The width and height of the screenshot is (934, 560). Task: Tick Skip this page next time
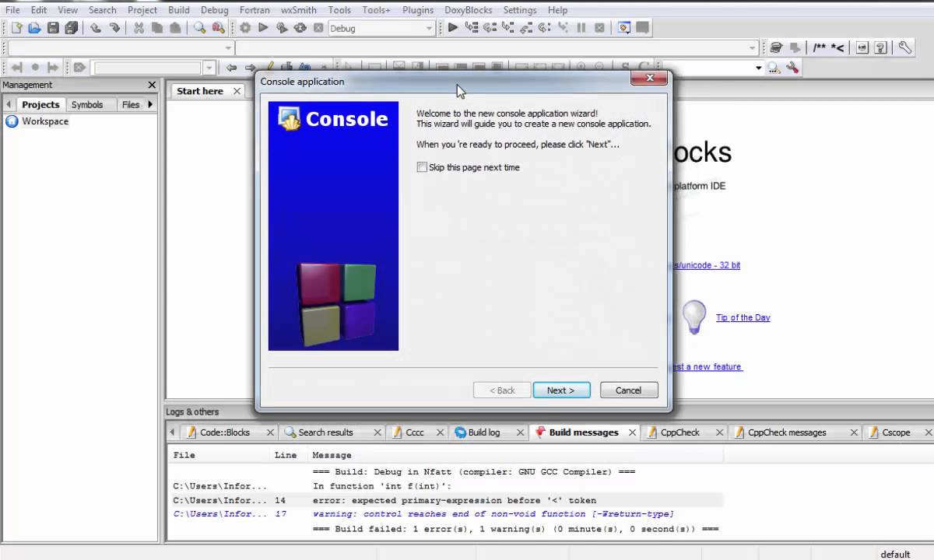coord(422,167)
